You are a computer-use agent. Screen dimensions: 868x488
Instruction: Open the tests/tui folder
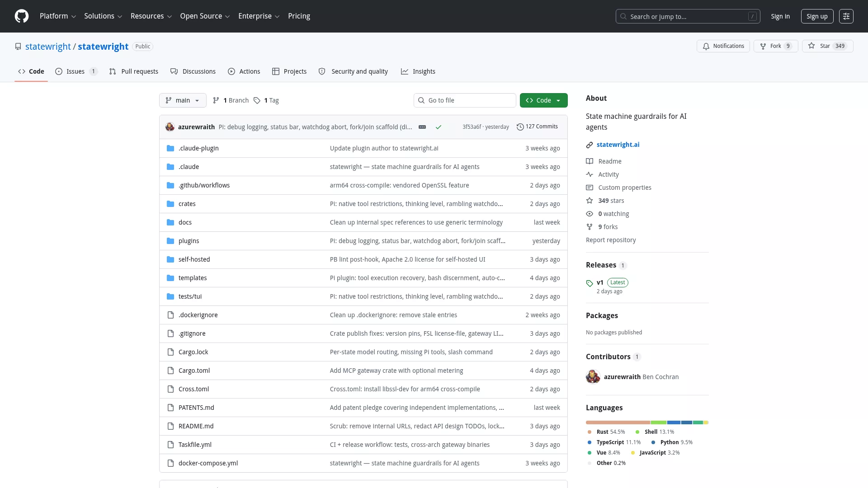[190, 296]
